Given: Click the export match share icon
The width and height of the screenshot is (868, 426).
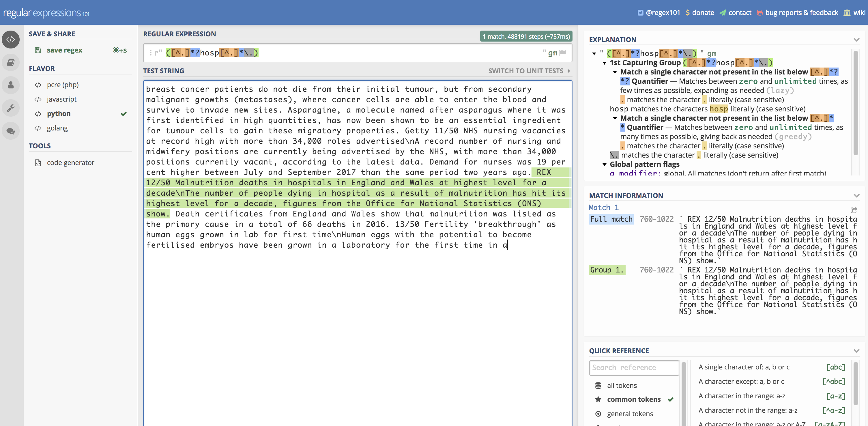Looking at the screenshot, I should coord(854,210).
